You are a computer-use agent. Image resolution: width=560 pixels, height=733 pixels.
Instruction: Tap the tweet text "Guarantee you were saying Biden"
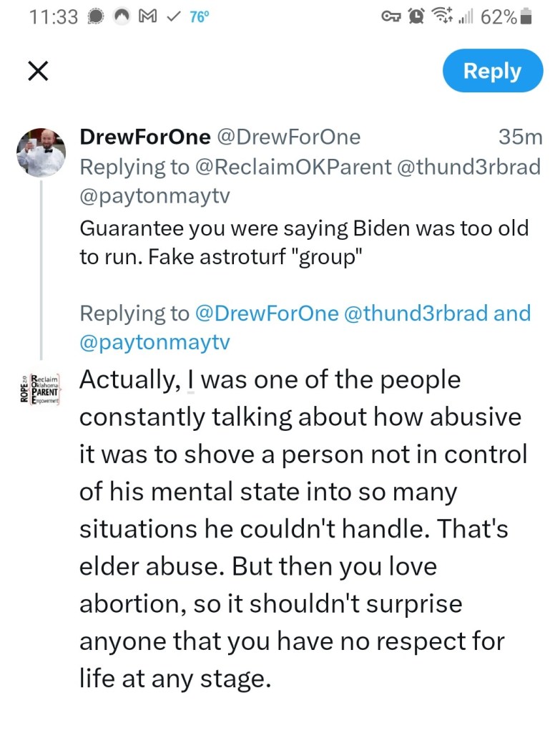coord(304,228)
